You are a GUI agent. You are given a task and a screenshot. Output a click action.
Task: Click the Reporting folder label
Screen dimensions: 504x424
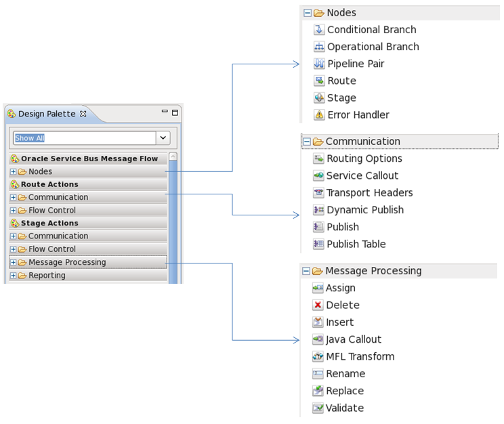coord(47,276)
